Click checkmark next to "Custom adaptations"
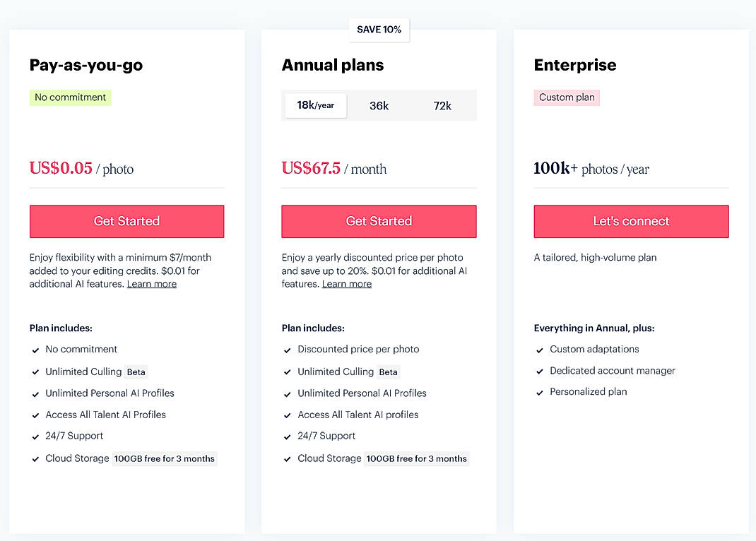This screenshot has height=541, width=756. (539, 349)
